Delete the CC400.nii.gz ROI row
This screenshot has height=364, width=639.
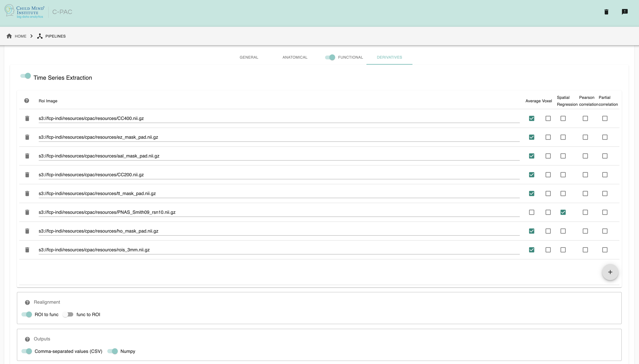(x=27, y=118)
